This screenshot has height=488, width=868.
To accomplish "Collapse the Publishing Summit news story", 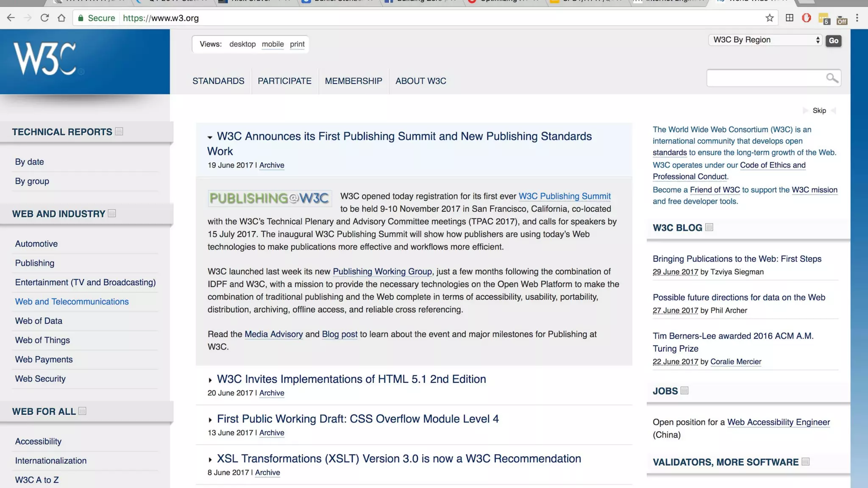I will pyautogui.click(x=210, y=137).
